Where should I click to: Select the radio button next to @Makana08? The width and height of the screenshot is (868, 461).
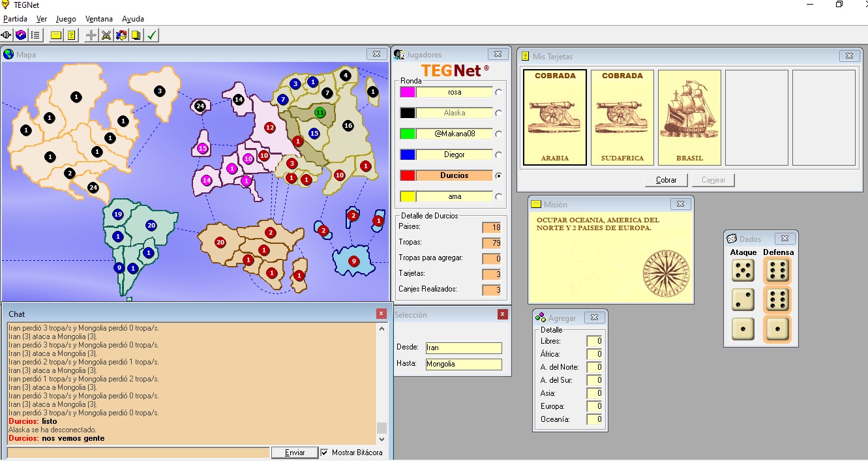(x=499, y=134)
